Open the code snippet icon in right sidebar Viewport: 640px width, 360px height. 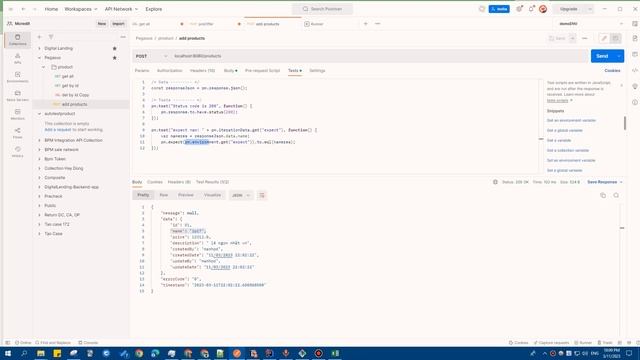635,70
